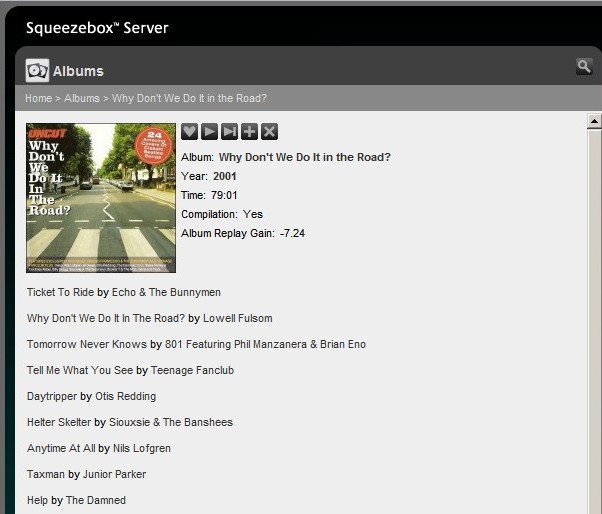Select the track Tomorrow Never Knows

pos(87,345)
